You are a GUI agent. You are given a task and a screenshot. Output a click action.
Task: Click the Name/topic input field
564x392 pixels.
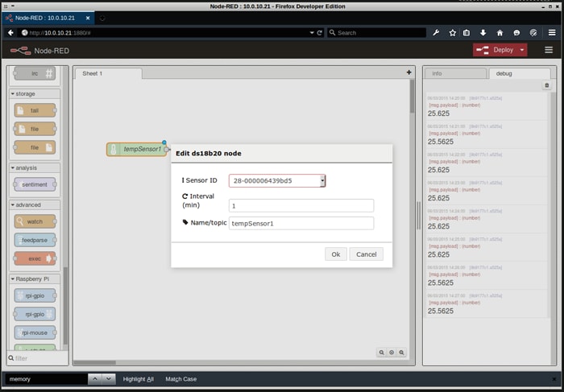301,223
